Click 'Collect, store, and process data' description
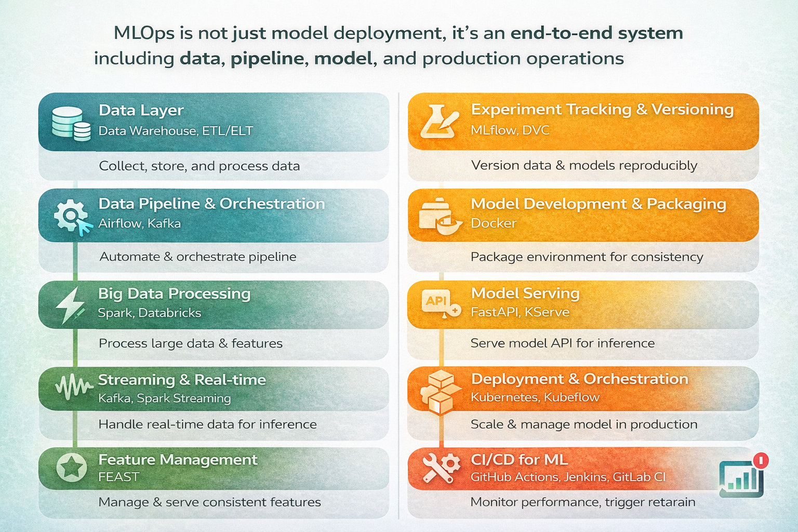The width and height of the screenshot is (798, 532). pos(199,166)
